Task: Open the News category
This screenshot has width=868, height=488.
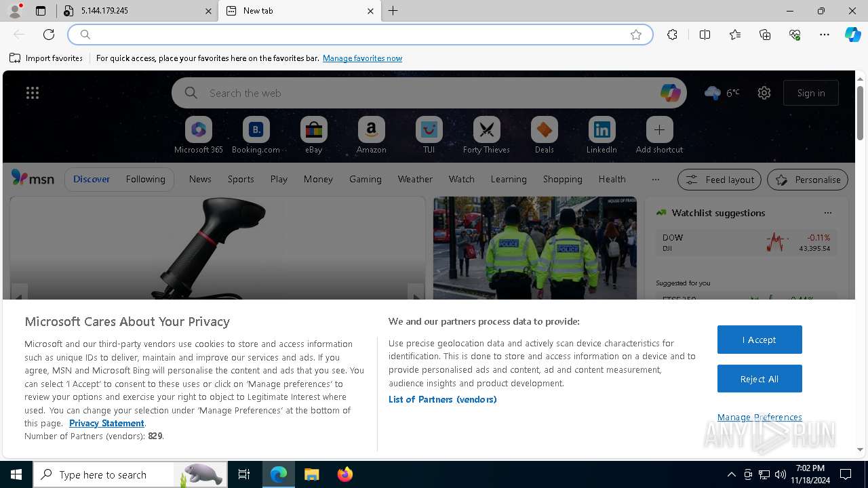Action: 200,179
